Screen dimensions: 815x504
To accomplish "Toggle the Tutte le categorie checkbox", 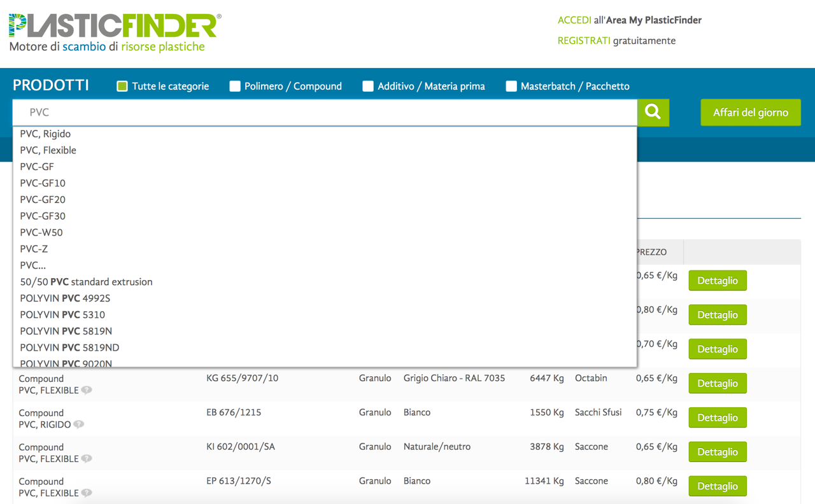I will pyautogui.click(x=122, y=86).
